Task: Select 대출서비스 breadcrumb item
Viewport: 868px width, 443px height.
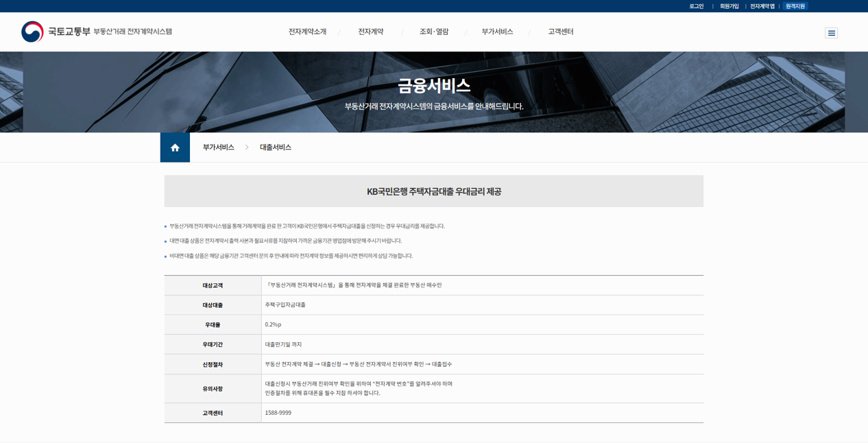Action: point(276,147)
